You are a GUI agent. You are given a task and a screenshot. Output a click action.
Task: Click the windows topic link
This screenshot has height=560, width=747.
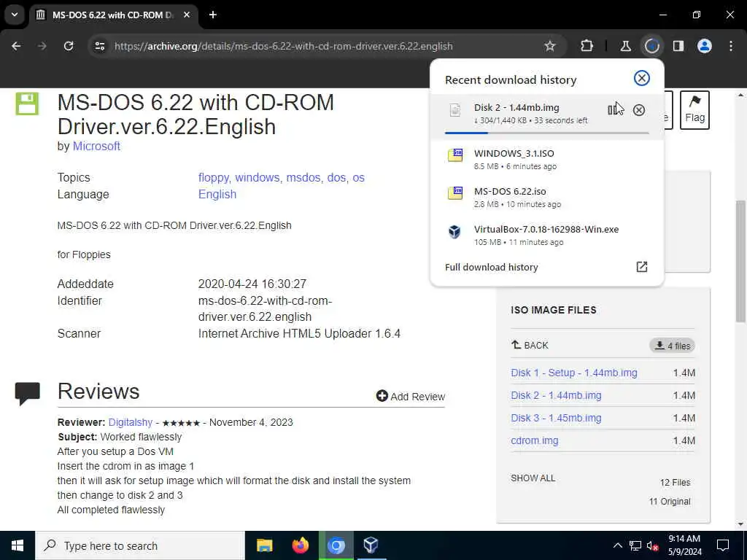(258, 178)
